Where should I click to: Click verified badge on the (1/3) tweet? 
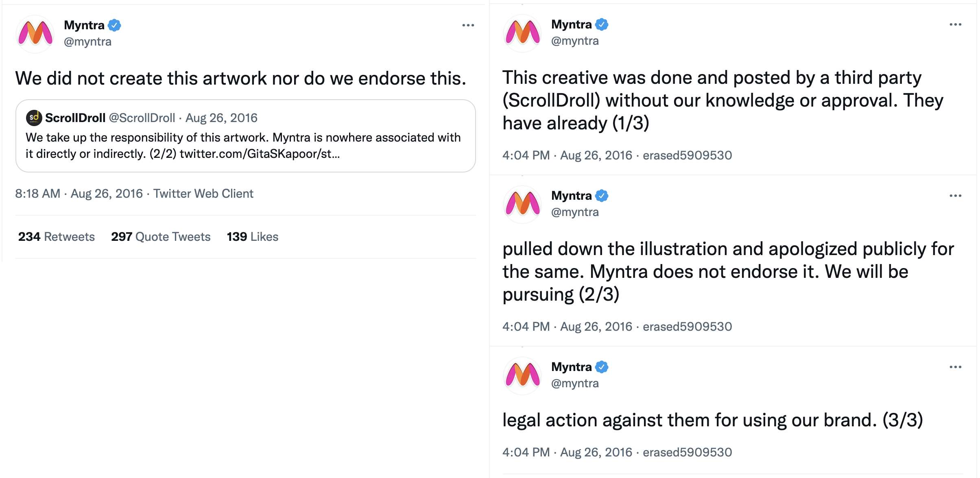coord(602,24)
